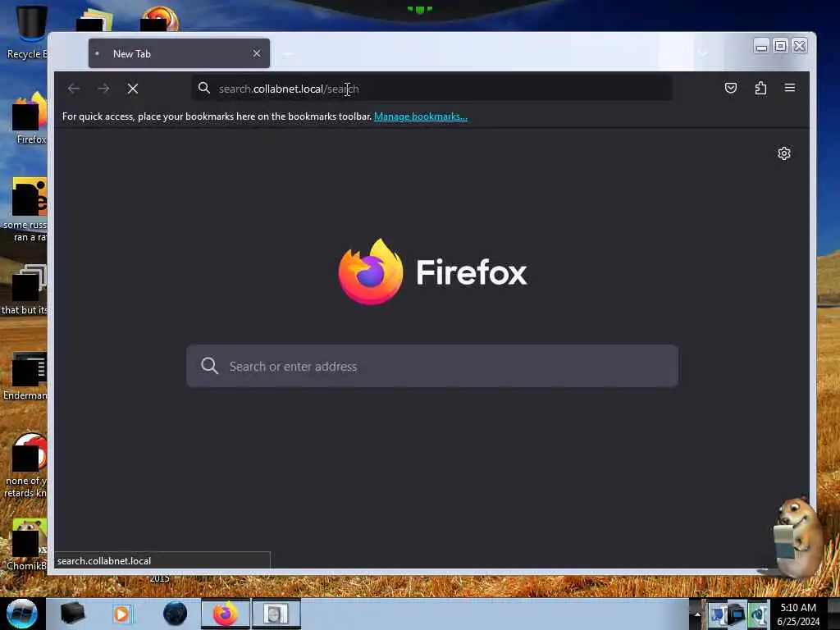840x630 pixels.
Task: Show hidden system tray icons arrow
Action: click(697, 614)
